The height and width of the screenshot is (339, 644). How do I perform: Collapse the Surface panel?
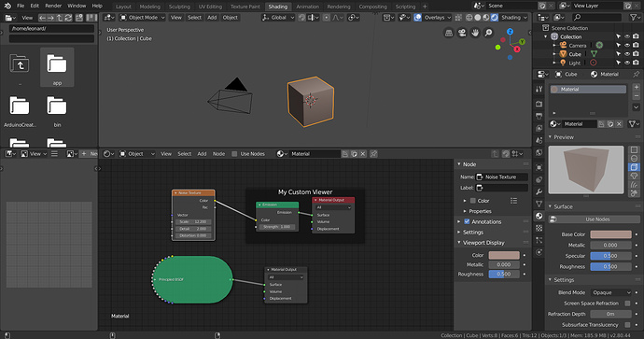[x=551, y=206]
